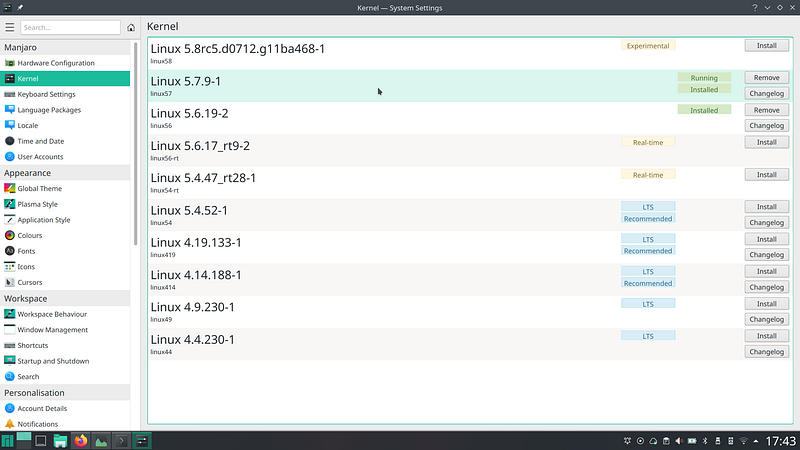Launch Dolphin file manager from taskbar
This screenshot has height=450, width=800.
pyautogui.click(x=60, y=441)
